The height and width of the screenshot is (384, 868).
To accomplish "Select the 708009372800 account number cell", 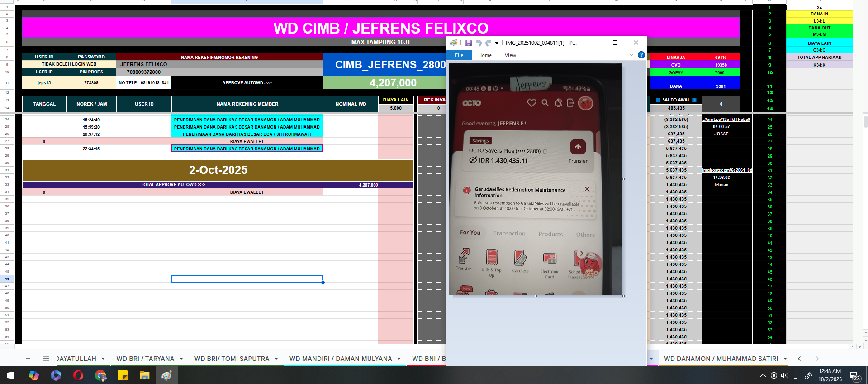I will click(144, 72).
